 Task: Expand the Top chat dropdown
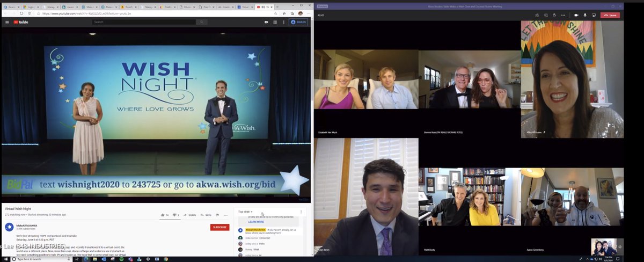pyautogui.click(x=245, y=212)
